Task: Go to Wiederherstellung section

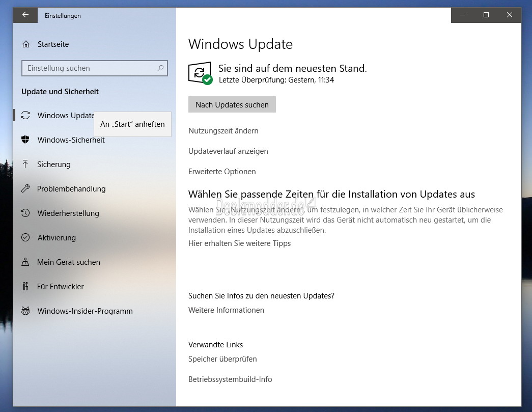Action: [x=68, y=213]
